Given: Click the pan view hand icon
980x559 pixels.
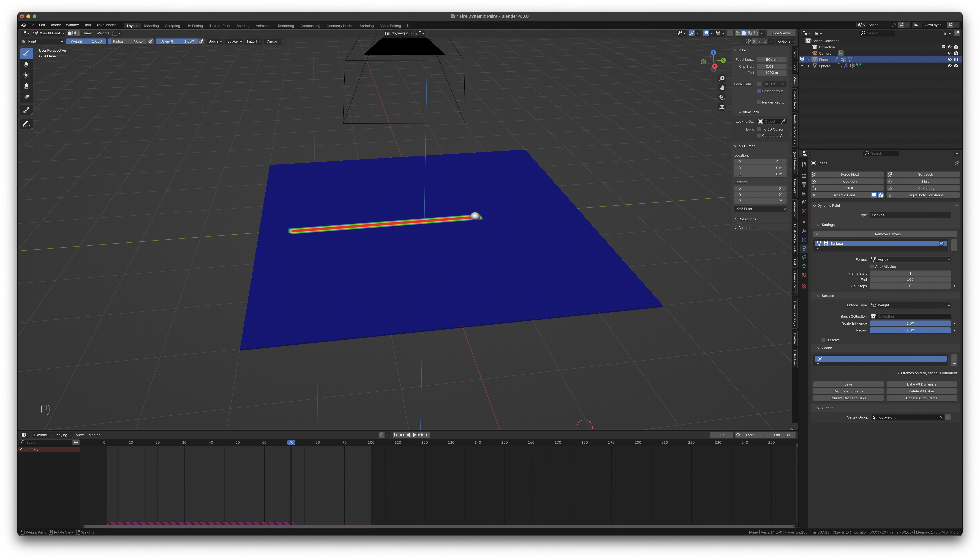Looking at the screenshot, I should click(722, 88).
